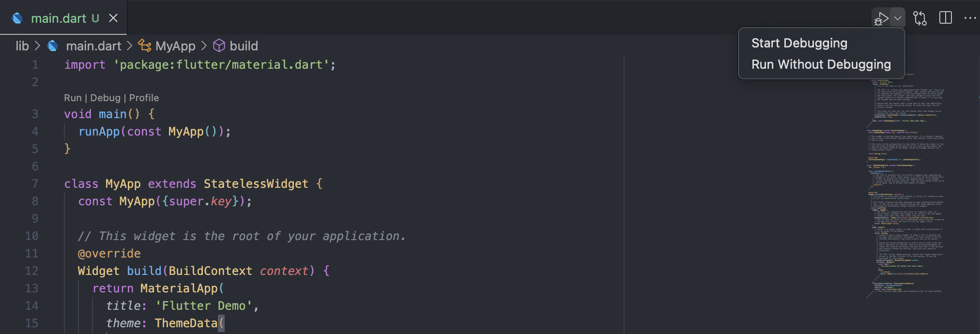Image resolution: width=980 pixels, height=334 pixels.
Task: Close the main.dart tab
Action: coord(113,18)
